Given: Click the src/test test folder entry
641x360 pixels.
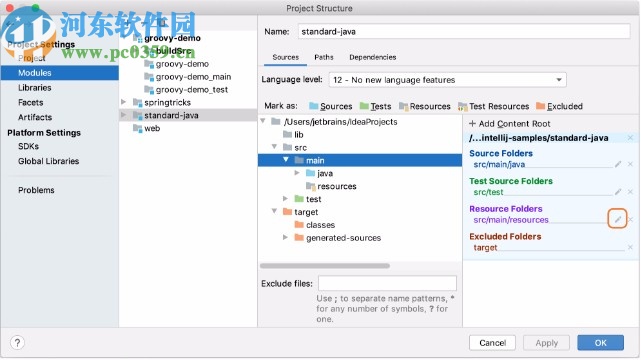Looking at the screenshot, I should click(488, 192).
